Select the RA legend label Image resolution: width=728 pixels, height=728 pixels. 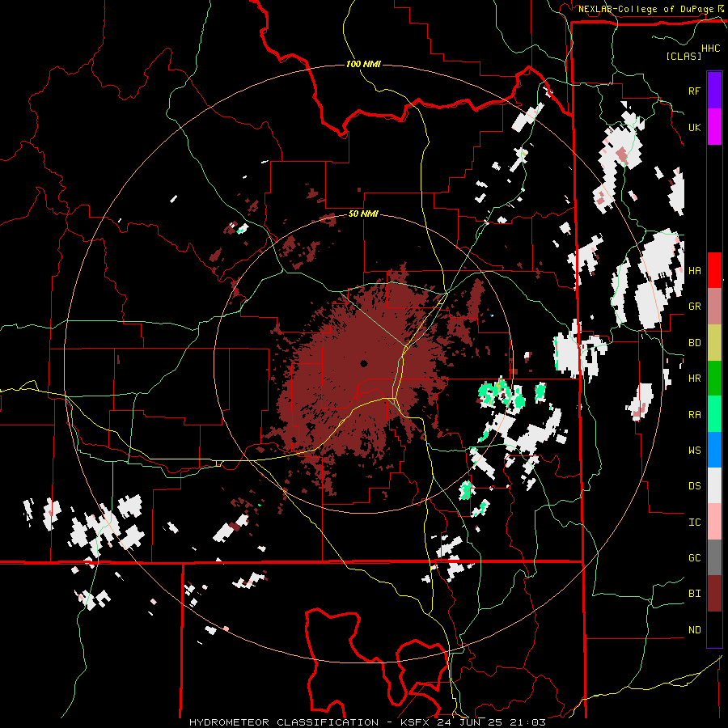(x=694, y=415)
